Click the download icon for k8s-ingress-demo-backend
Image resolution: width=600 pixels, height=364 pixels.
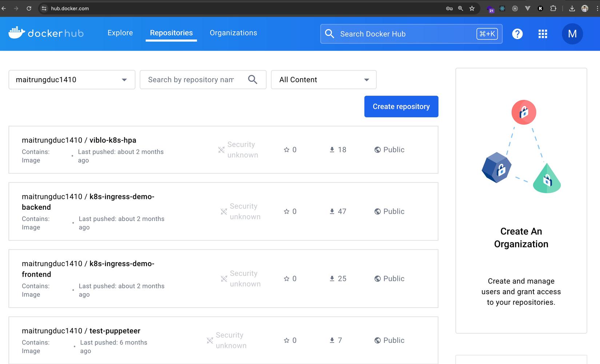pyautogui.click(x=332, y=212)
